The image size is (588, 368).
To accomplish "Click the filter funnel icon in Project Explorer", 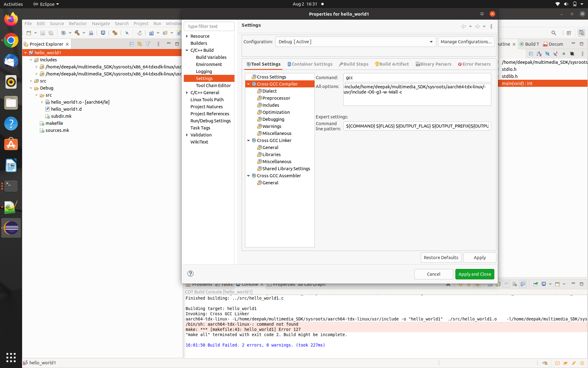I will [148, 44].
